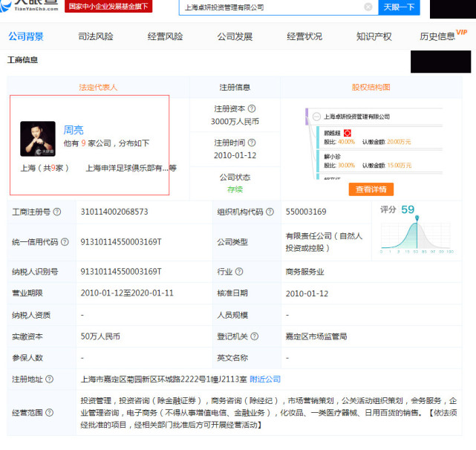
Task: Open legal representative 周亮's profile link
Action: [74, 130]
